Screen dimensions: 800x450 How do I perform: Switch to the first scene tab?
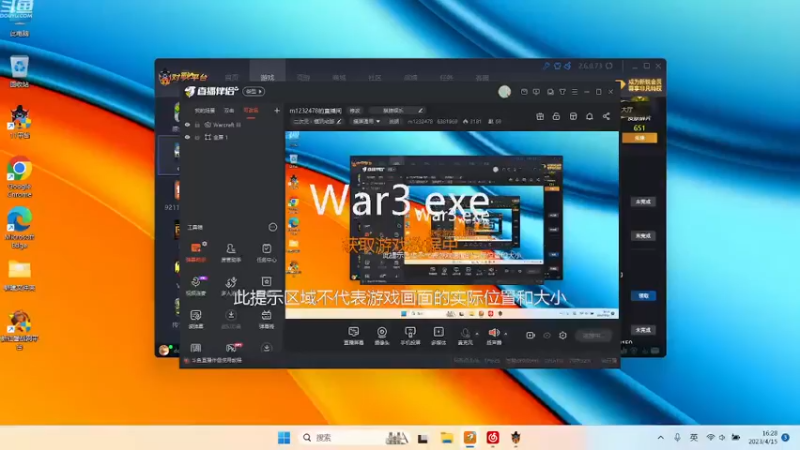tap(204, 110)
